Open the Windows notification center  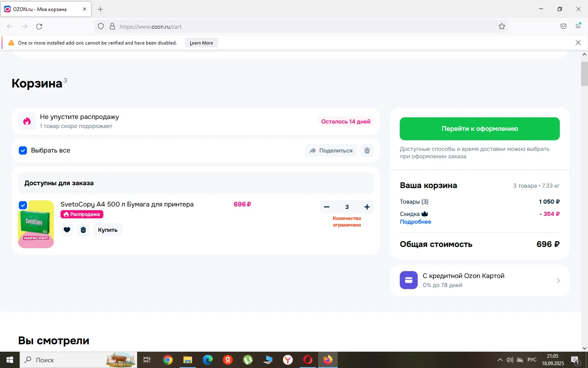click(x=576, y=360)
